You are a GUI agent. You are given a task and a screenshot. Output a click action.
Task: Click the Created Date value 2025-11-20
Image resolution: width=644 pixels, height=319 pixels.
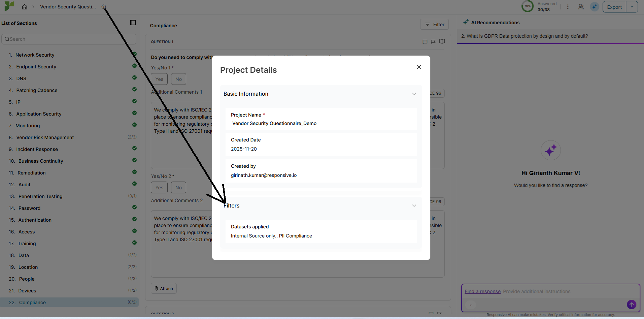pos(244,149)
